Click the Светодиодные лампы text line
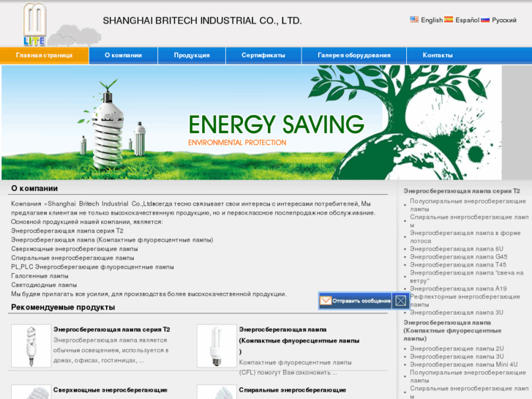This screenshot has height=399, width=532. 44,285
